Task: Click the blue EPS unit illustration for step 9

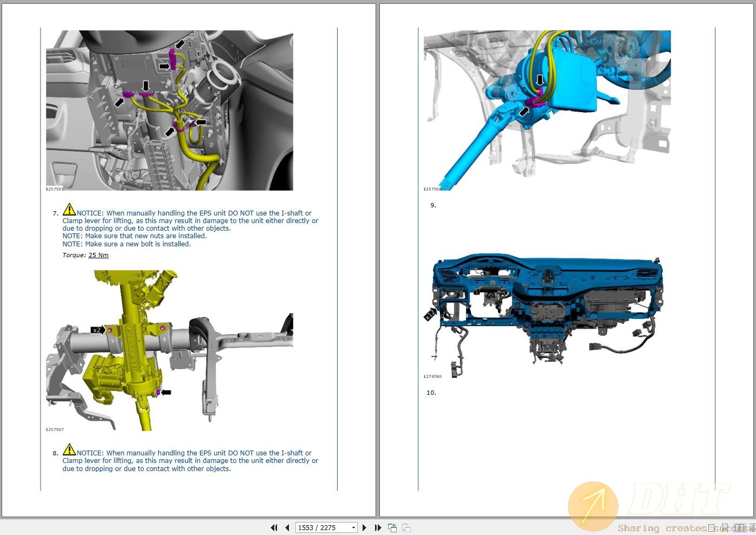Action: 547,110
